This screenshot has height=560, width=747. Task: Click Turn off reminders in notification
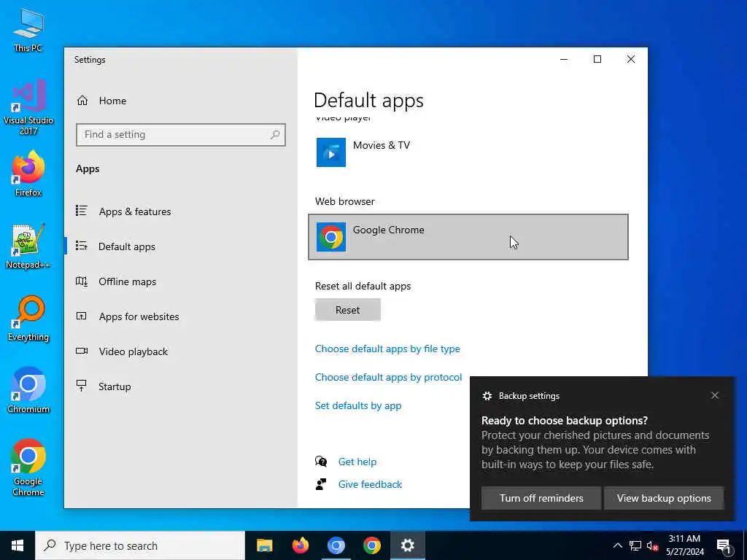coord(541,498)
